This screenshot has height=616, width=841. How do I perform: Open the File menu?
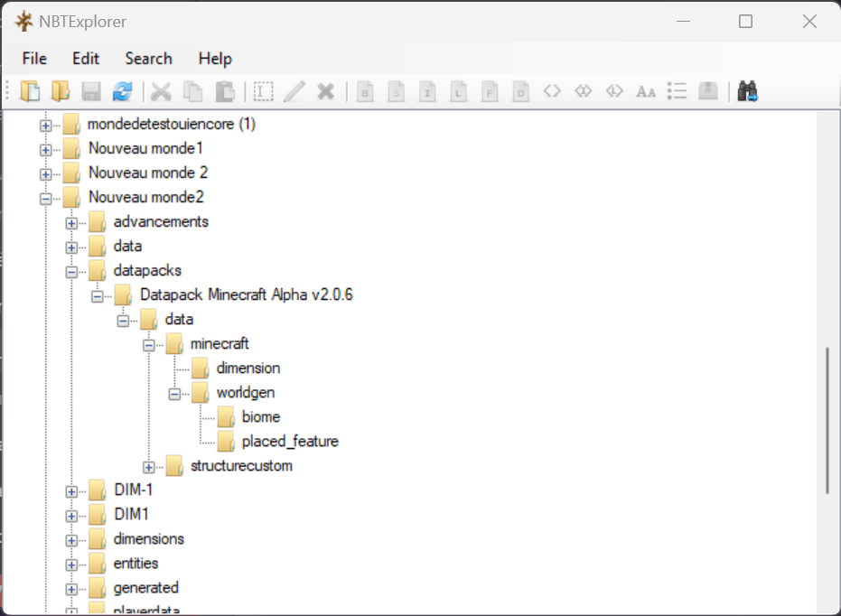pyautogui.click(x=34, y=59)
